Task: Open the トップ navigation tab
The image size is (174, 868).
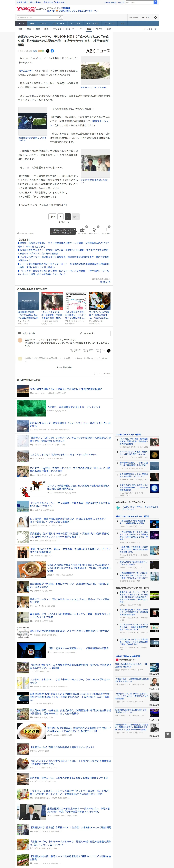Action: 21,24
